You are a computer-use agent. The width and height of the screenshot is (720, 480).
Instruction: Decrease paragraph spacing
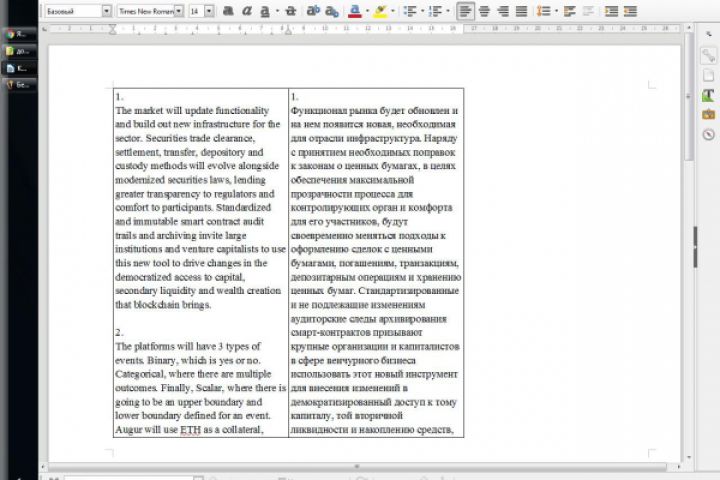point(588,11)
